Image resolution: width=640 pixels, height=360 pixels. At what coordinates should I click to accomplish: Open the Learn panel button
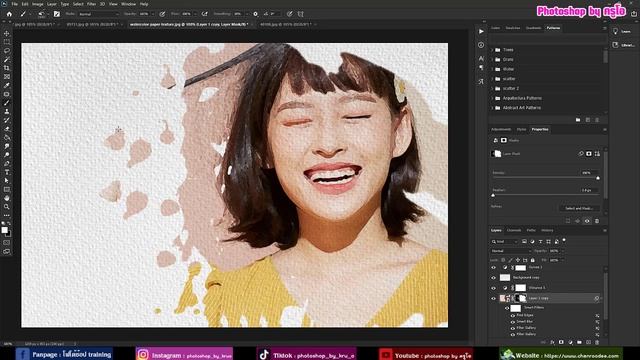click(x=622, y=31)
